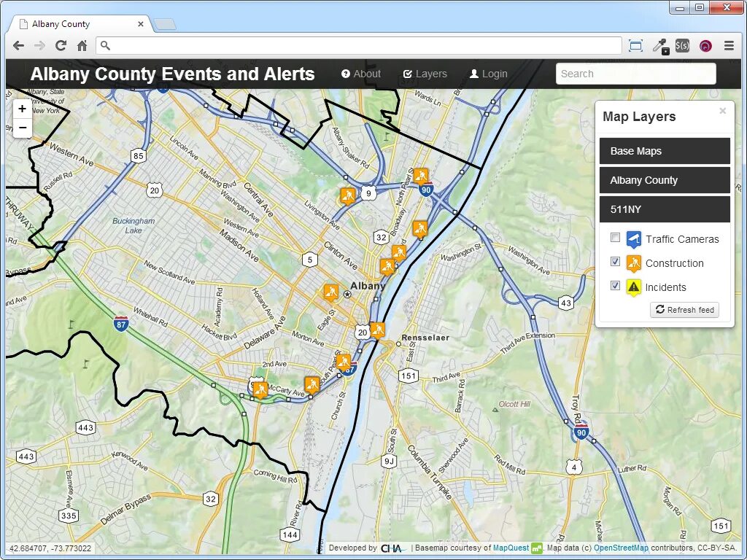Click construction marker left of Albany label
Screen dimensions: 747x560
click(x=330, y=292)
